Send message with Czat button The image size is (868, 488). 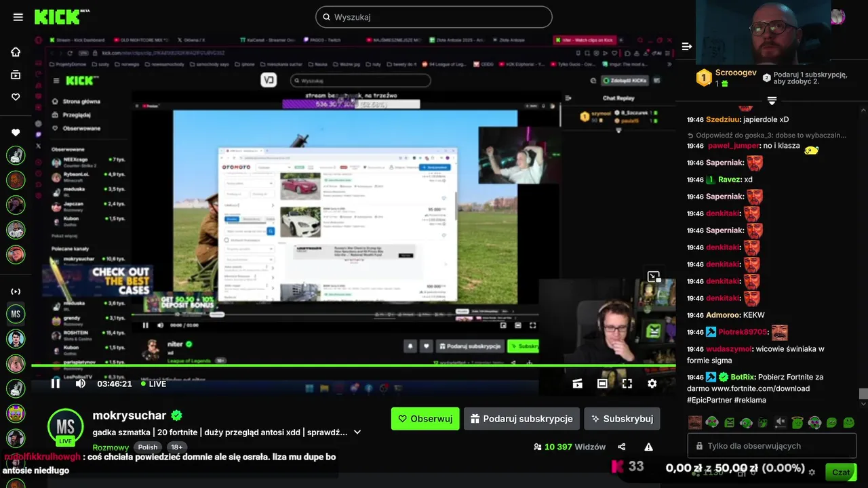pos(841,472)
